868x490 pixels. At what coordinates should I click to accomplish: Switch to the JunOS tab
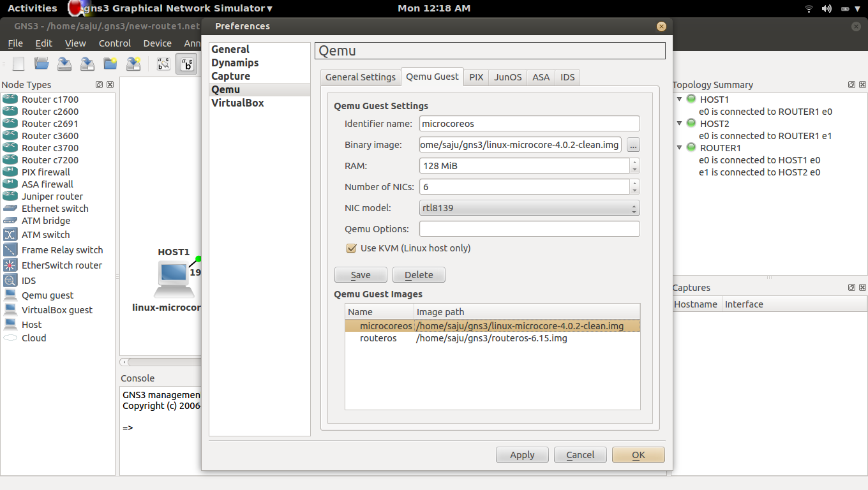[508, 77]
